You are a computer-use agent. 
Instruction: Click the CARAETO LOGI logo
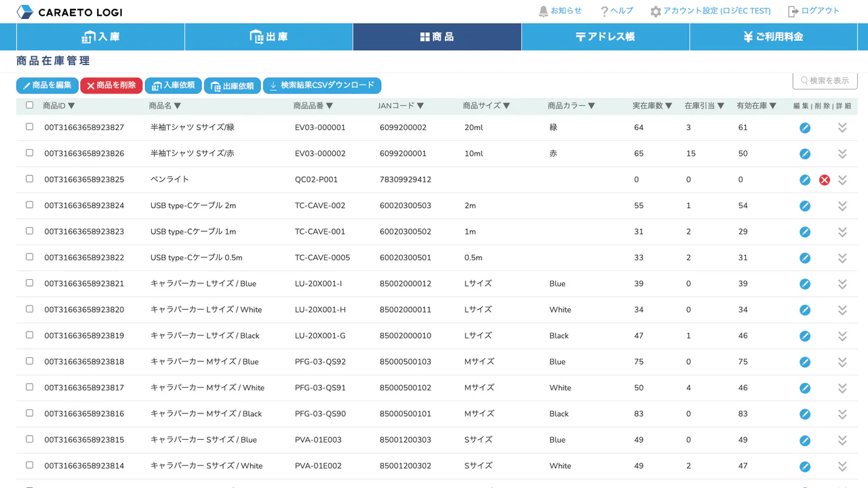coord(69,12)
